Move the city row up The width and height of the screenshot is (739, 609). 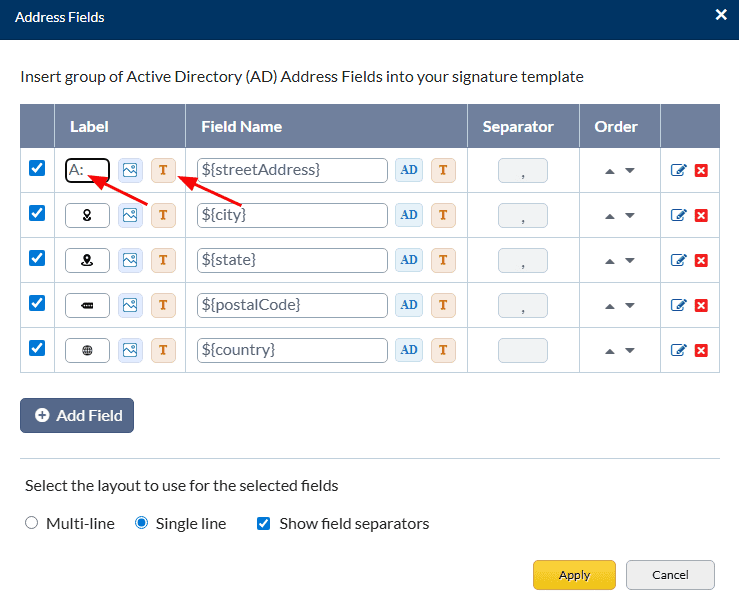point(610,216)
